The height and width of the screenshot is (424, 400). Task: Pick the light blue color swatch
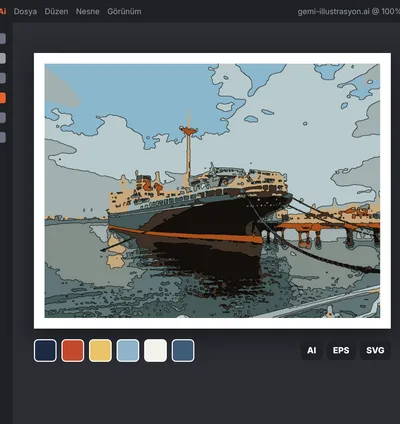(x=128, y=350)
